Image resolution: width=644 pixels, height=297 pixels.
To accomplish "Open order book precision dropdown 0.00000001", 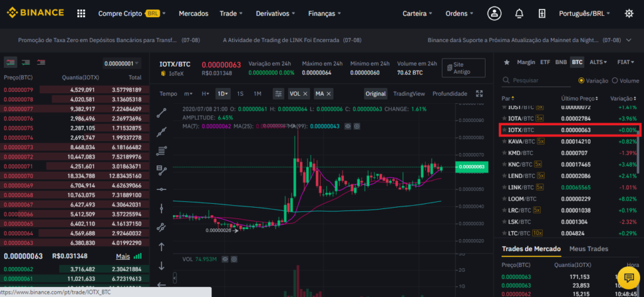I will pyautogui.click(x=121, y=64).
